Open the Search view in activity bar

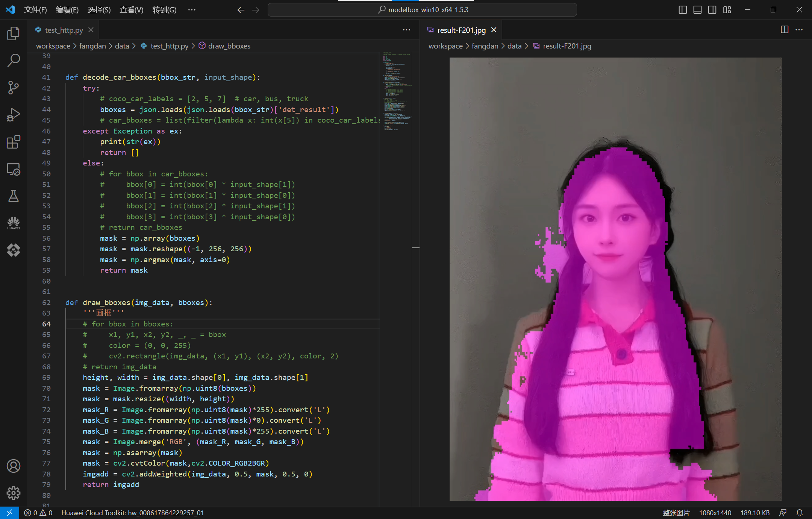point(14,60)
